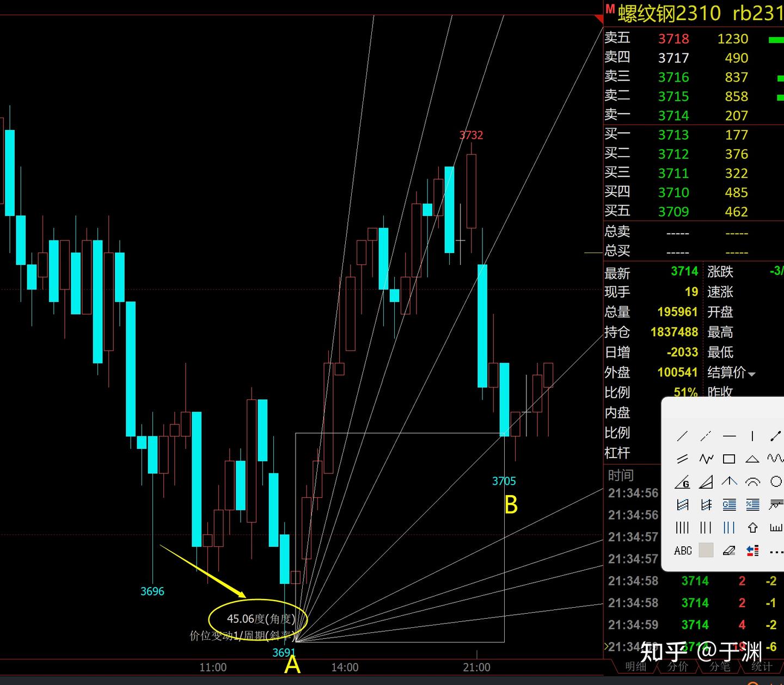Click the 外盘 value 100541
Screen dimensions: 784x685
(x=677, y=372)
